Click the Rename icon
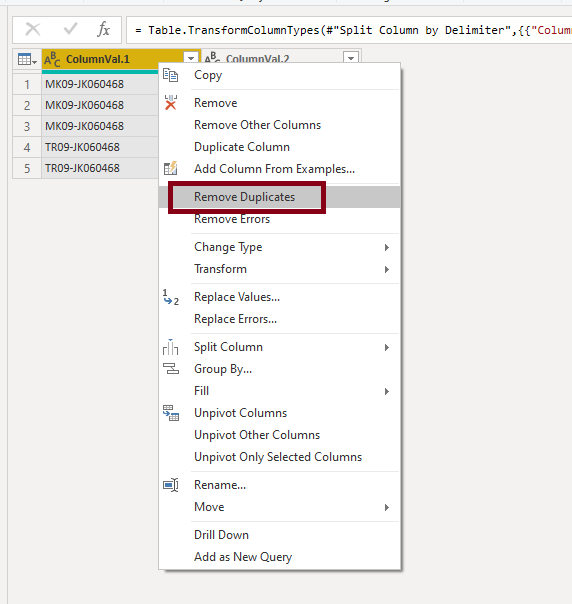Image resolution: width=572 pixels, height=604 pixels. pos(171,485)
